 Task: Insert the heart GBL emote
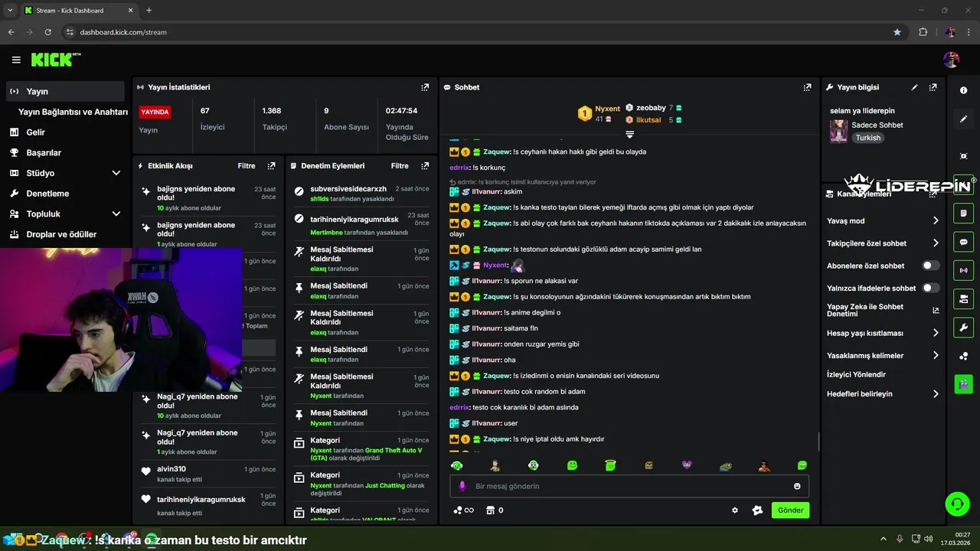click(x=687, y=465)
